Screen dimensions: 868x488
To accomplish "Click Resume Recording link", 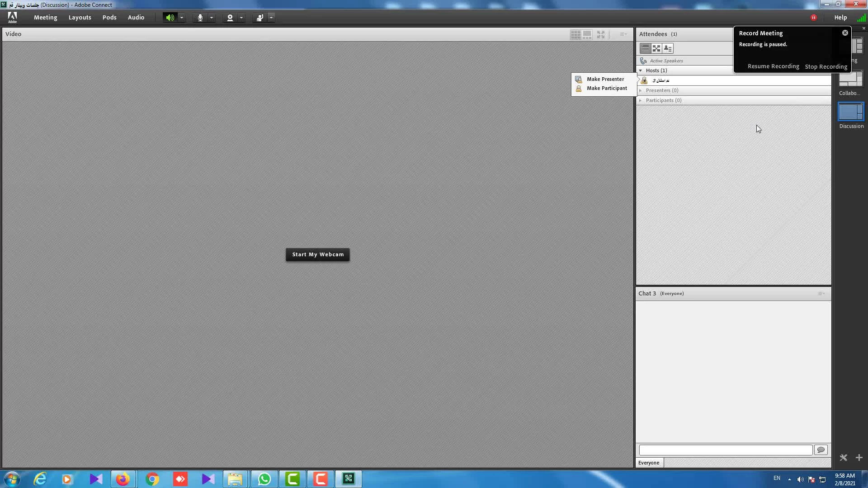I will coord(773,66).
